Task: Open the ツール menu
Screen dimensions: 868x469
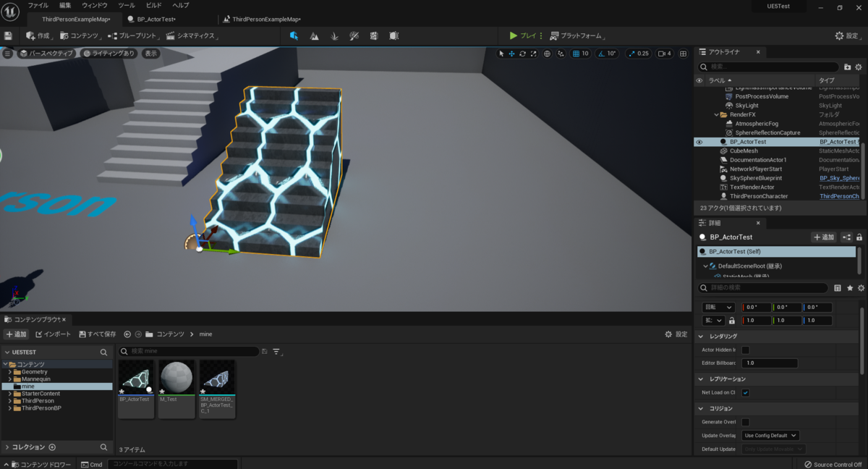Action: coord(127,5)
